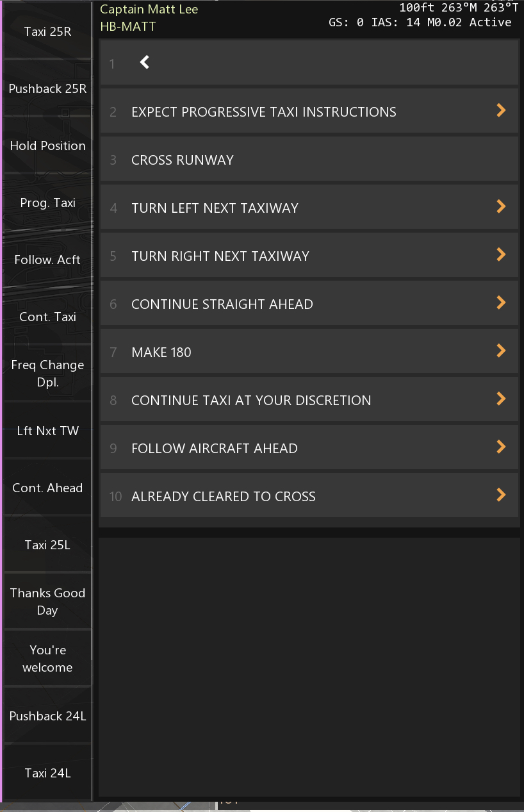Select the Cross Runway message

[183, 160]
